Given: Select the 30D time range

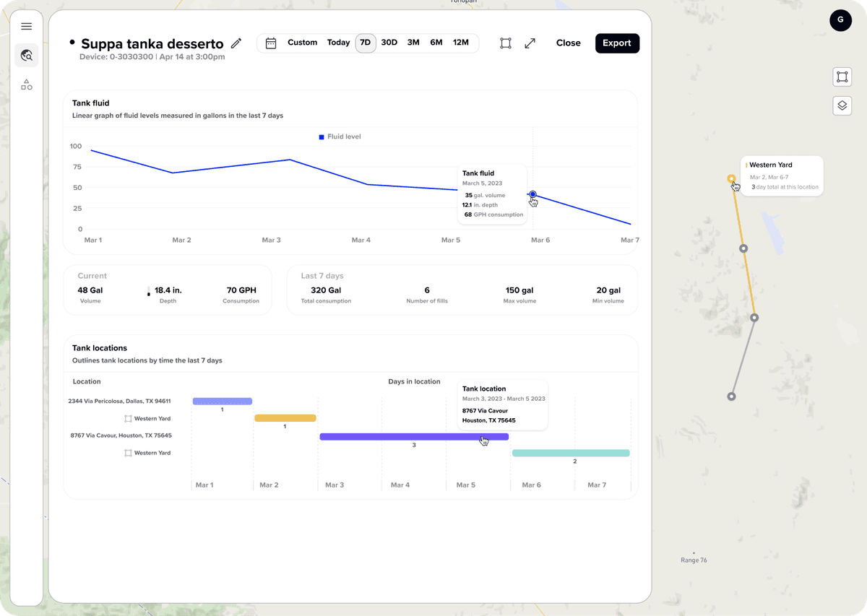Looking at the screenshot, I should (389, 43).
